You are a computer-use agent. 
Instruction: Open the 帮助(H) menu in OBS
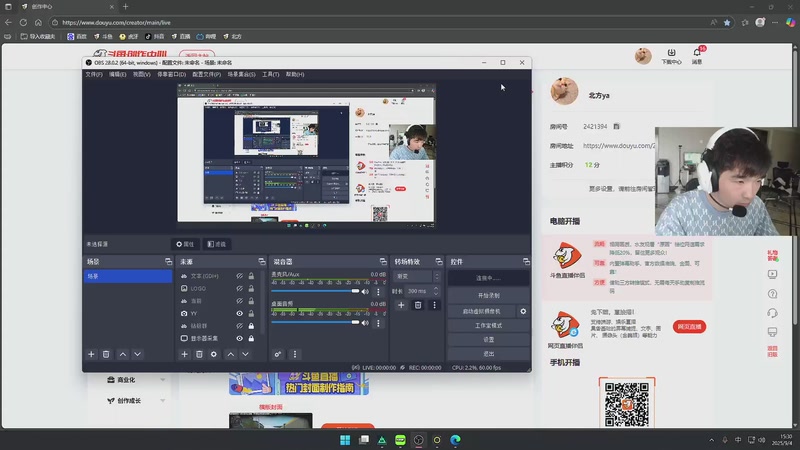pyautogui.click(x=295, y=74)
